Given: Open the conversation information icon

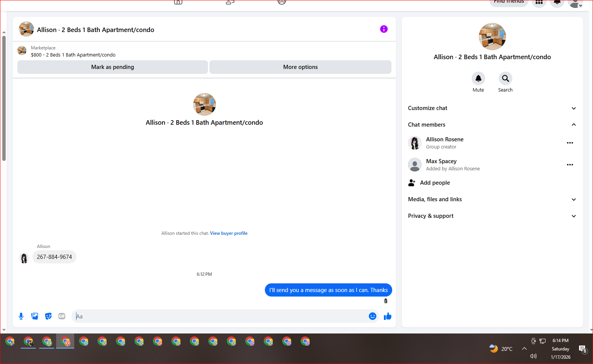Looking at the screenshot, I should (x=384, y=29).
